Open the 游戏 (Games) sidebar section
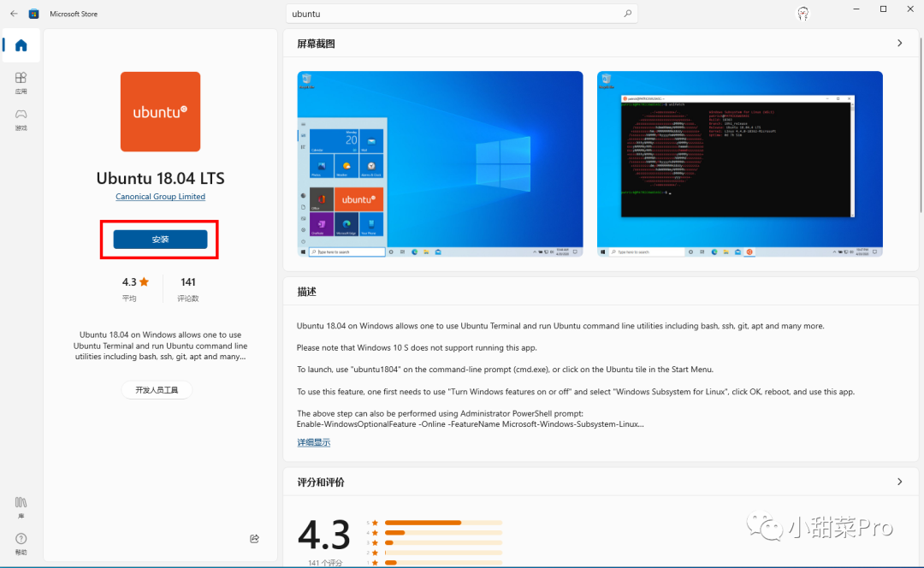 pyautogui.click(x=21, y=120)
